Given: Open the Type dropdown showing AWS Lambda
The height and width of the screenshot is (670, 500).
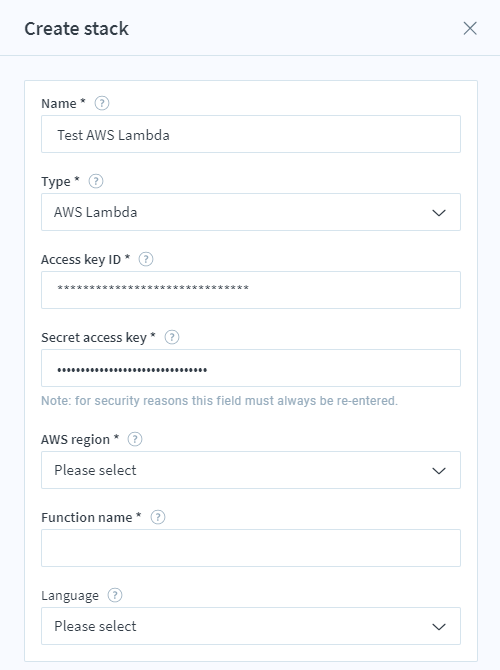Looking at the screenshot, I should tap(251, 212).
